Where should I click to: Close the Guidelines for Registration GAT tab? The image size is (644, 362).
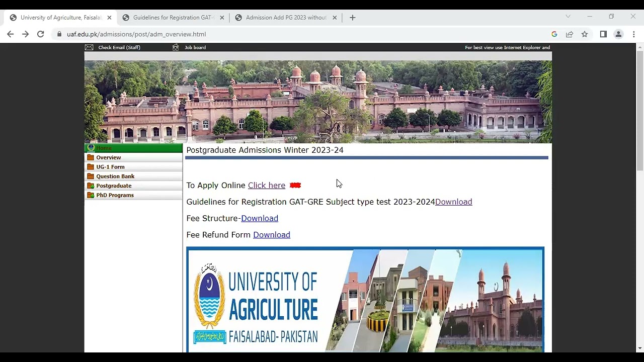pyautogui.click(x=222, y=18)
